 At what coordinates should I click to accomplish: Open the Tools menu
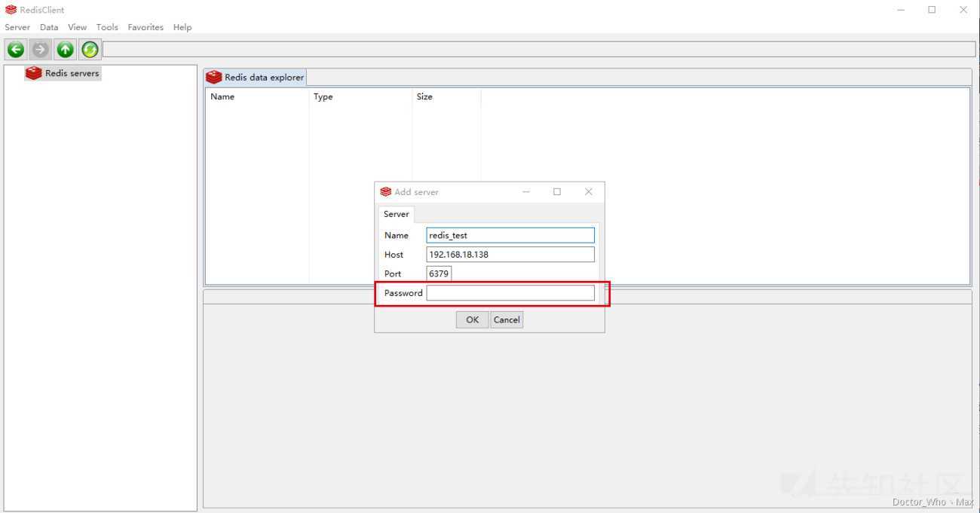click(x=107, y=27)
